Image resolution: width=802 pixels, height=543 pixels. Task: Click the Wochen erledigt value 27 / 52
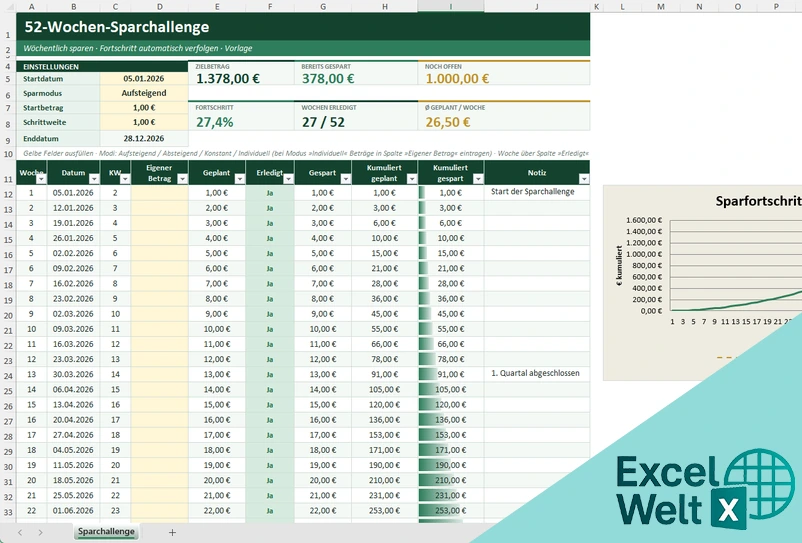(x=323, y=122)
